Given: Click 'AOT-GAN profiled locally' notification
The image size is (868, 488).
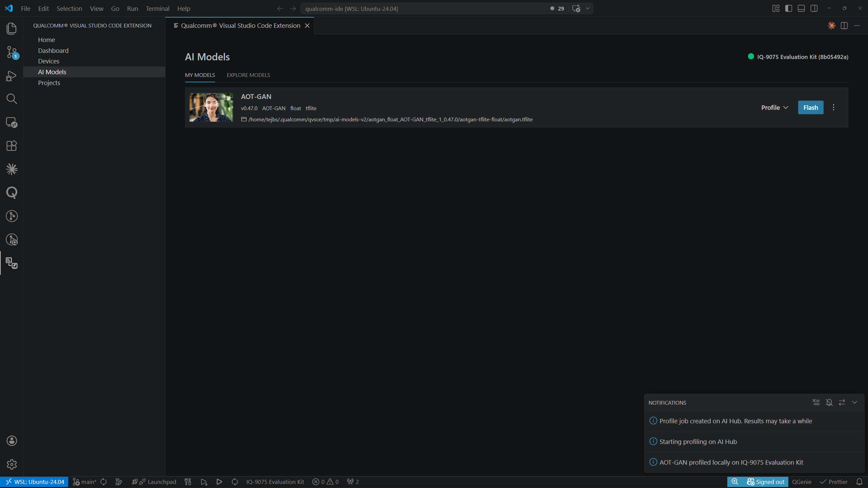Looking at the screenshot, I should tap(754, 462).
